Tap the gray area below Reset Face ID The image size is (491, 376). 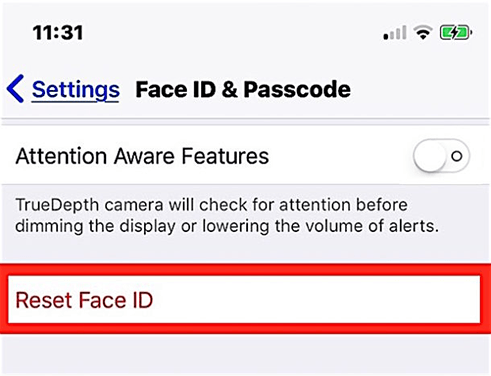click(245, 355)
